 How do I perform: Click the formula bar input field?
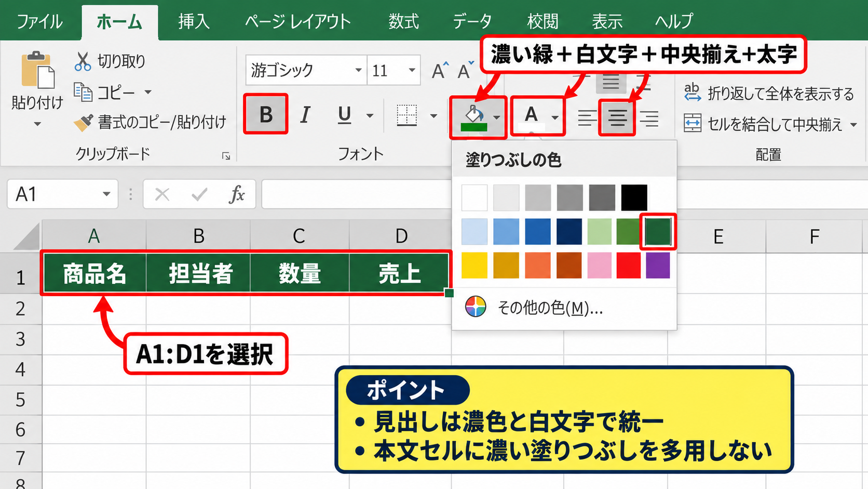tap(356, 194)
